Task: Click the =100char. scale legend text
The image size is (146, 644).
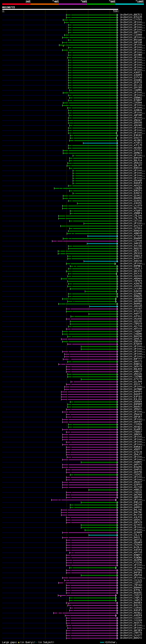Action: point(111,642)
